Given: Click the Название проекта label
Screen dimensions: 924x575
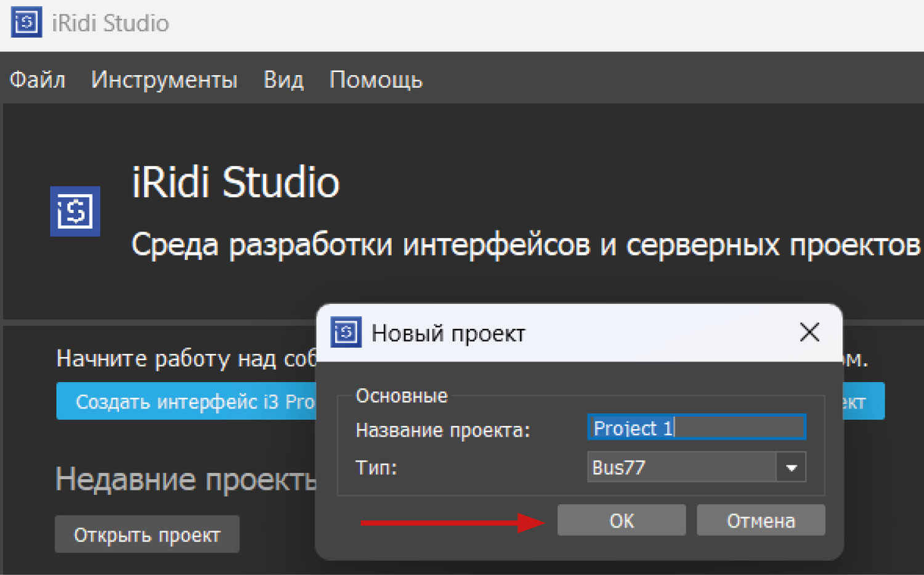Looking at the screenshot, I should tap(442, 430).
